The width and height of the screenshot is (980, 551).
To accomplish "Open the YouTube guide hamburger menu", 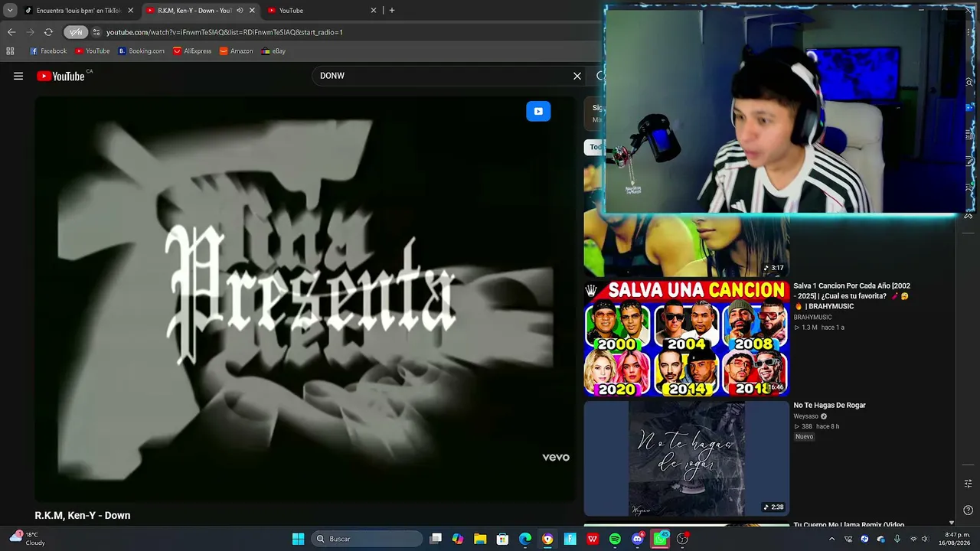I will pyautogui.click(x=18, y=76).
